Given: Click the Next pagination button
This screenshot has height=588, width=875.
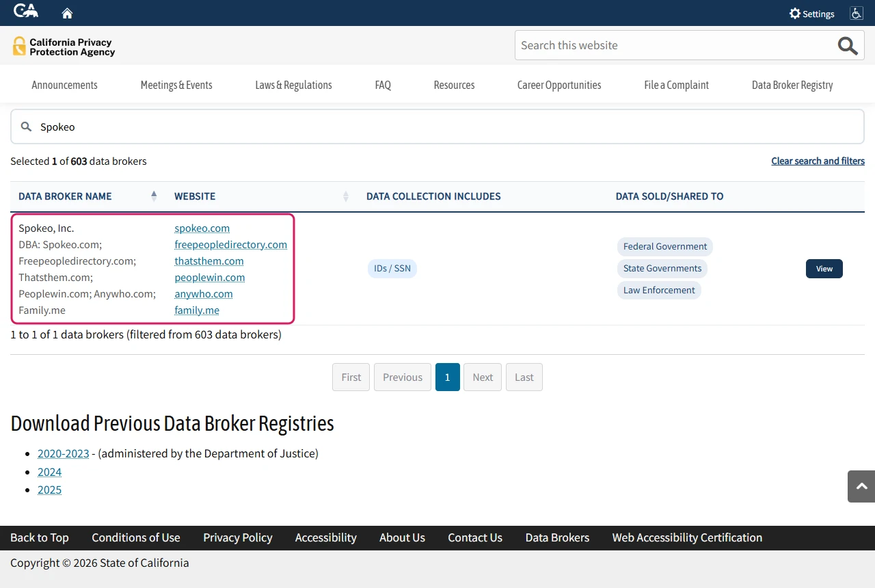Looking at the screenshot, I should (x=483, y=377).
